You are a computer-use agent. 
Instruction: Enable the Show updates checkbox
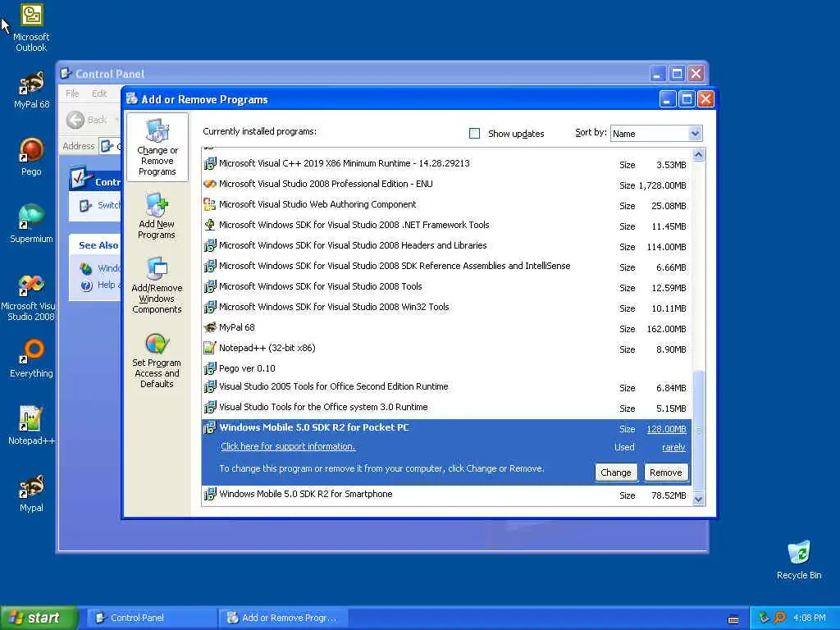tap(475, 134)
